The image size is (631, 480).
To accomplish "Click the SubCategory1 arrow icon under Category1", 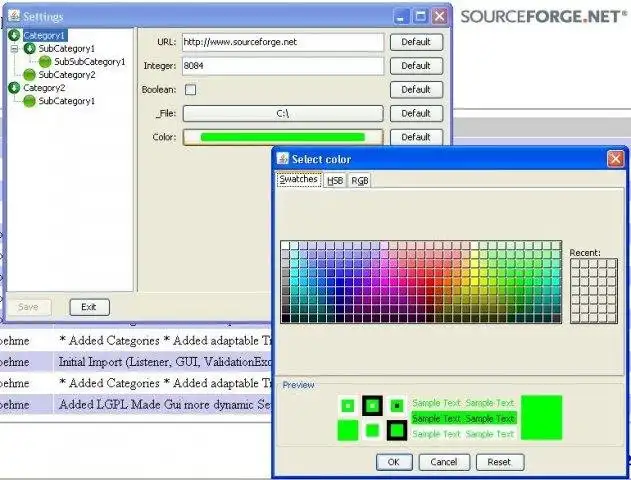I will pyautogui.click(x=29, y=48).
